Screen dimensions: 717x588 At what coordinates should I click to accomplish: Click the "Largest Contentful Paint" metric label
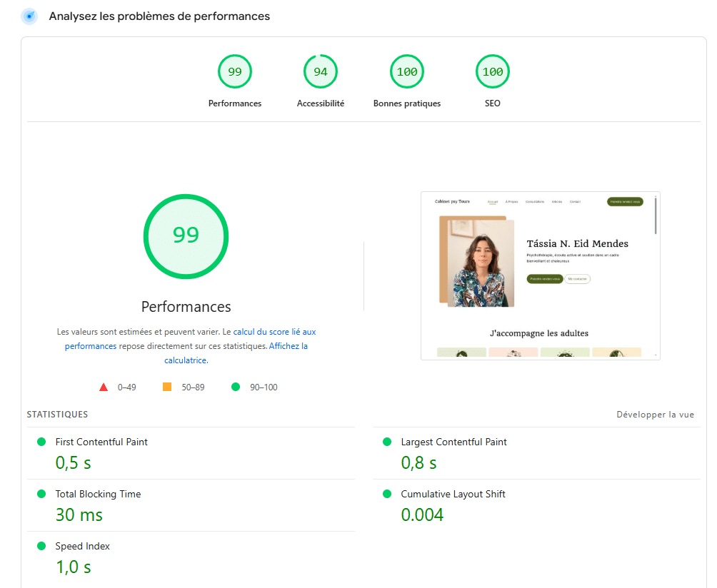coord(453,442)
